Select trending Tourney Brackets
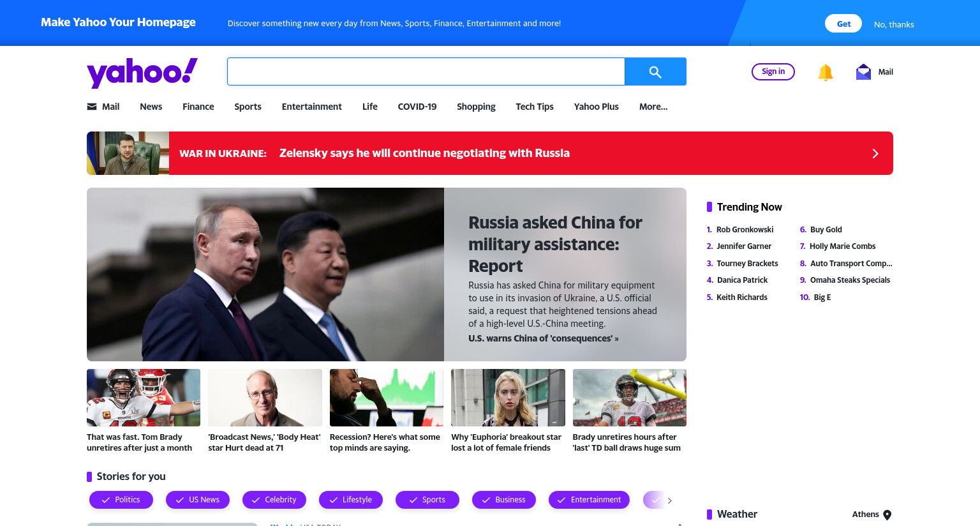The width and height of the screenshot is (980, 526). [x=747, y=264]
